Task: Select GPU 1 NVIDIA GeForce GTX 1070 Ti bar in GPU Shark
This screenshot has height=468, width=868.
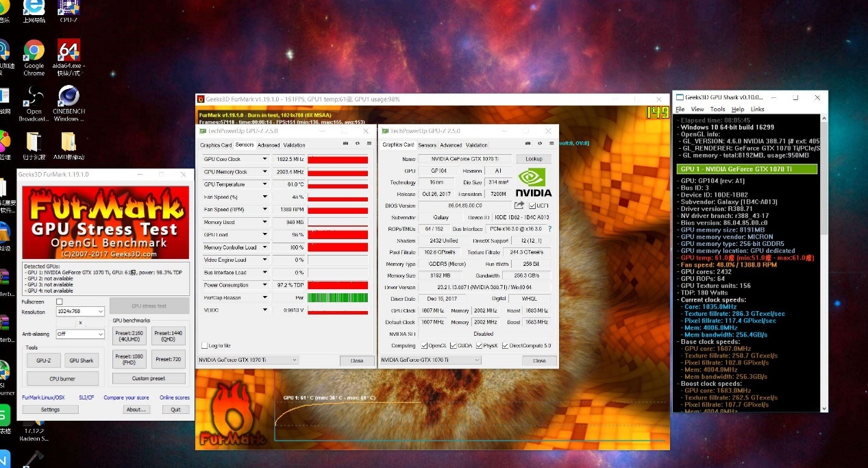Action: [747, 169]
